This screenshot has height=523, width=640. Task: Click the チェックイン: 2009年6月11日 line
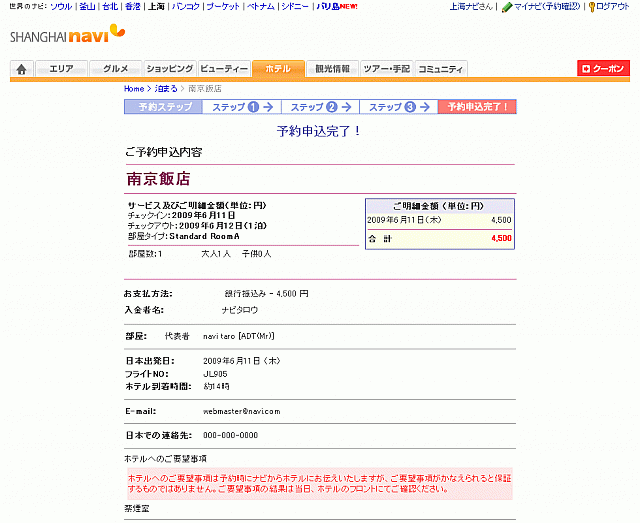coord(182,216)
